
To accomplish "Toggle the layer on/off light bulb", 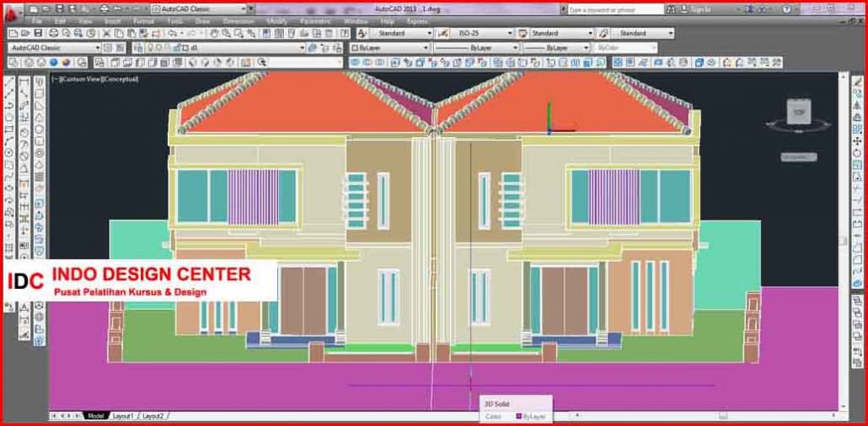I will click(150, 48).
